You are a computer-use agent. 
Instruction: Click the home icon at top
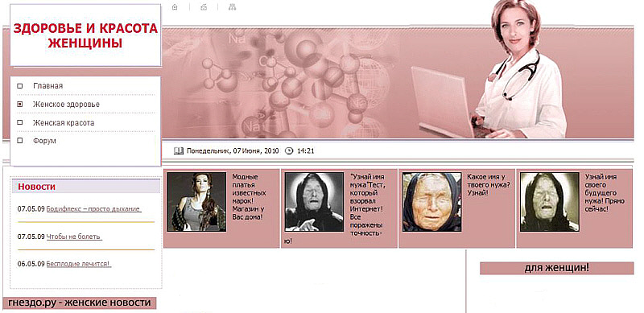tap(175, 7)
